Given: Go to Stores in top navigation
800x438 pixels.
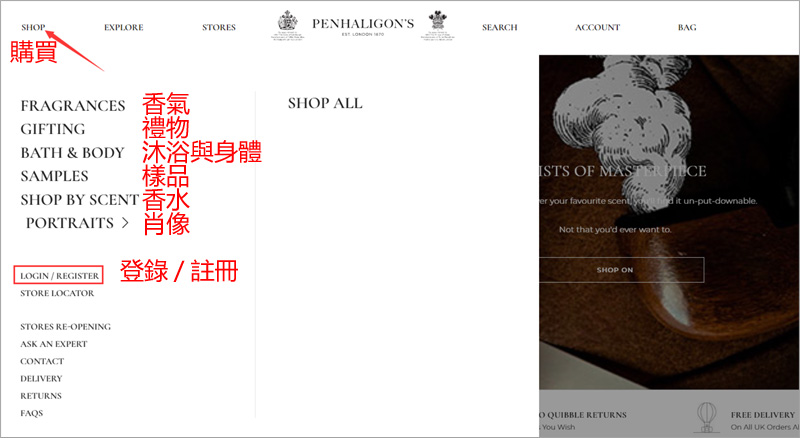Looking at the screenshot, I should (219, 27).
